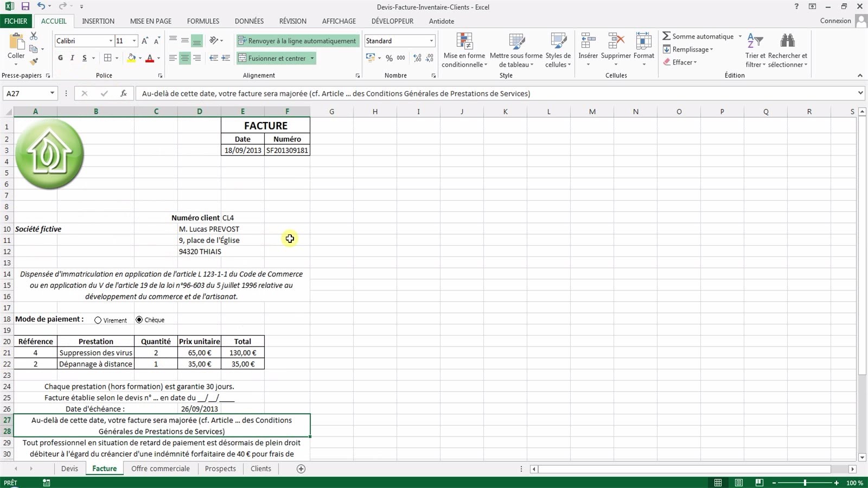
Task: Expand the Name Box dropdown arrow
Action: point(52,93)
